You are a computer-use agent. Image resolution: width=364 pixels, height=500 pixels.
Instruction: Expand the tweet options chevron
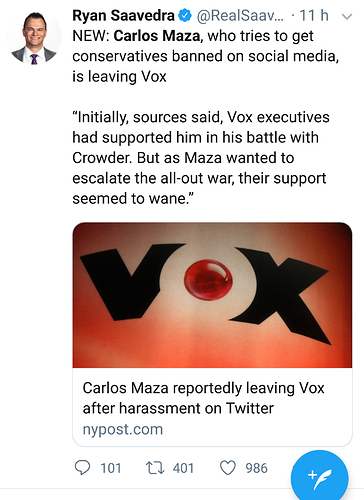[347, 16]
